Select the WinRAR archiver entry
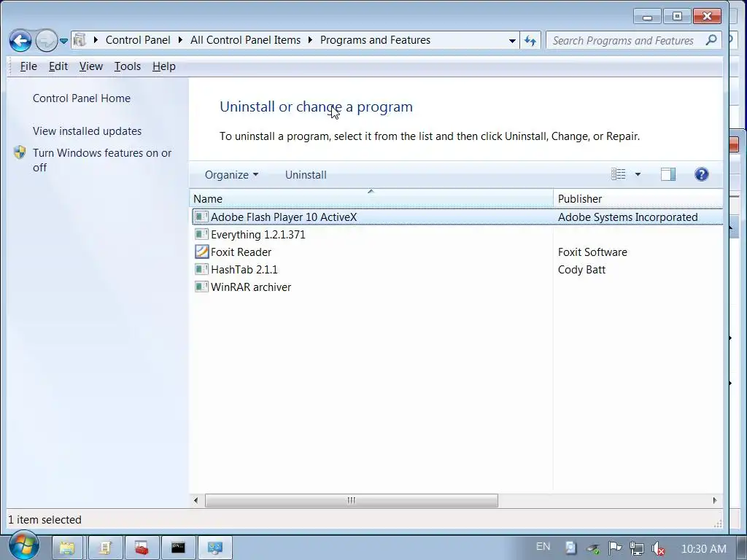 [251, 287]
